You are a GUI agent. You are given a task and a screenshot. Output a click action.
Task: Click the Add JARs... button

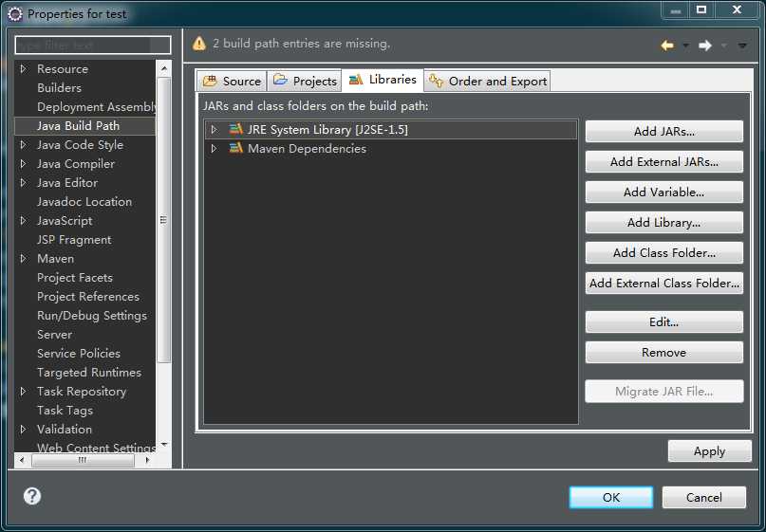click(663, 131)
